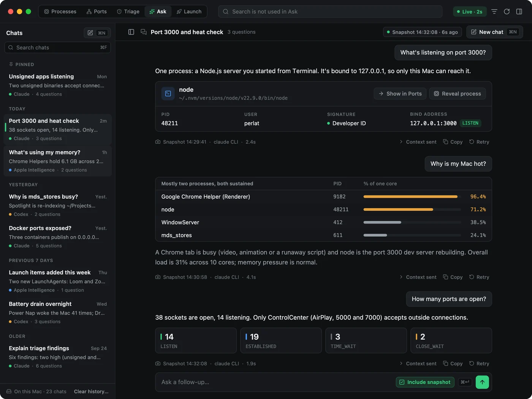532x399 pixels.
Task: Toggle the Live 2s refresh indicator
Action: 470,11
